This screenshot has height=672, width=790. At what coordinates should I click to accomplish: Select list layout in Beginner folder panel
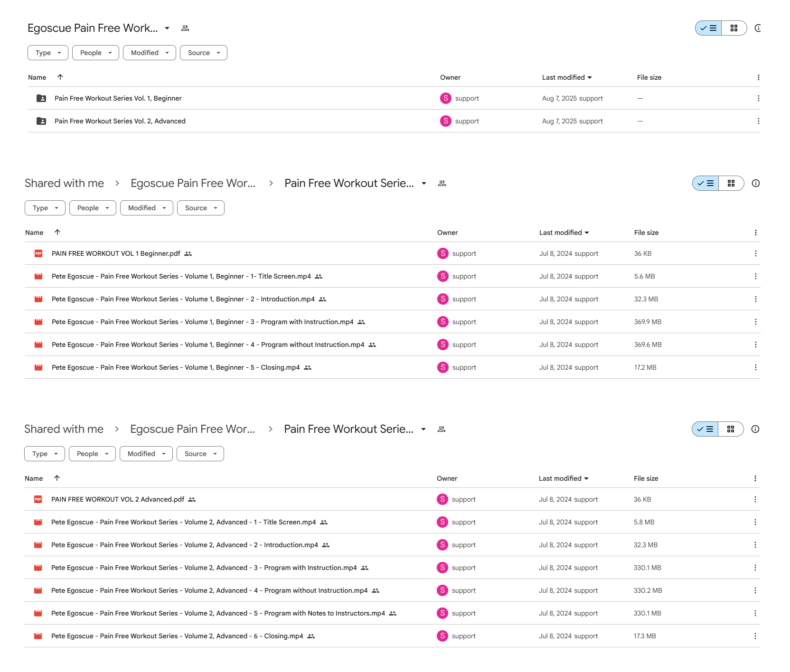(x=705, y=183)
